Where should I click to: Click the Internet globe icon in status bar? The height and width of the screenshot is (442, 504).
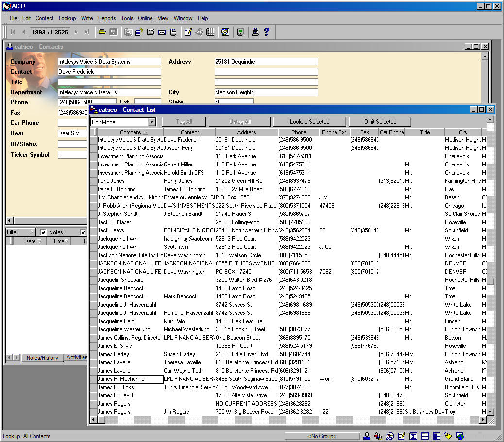[x=459, y=436]
